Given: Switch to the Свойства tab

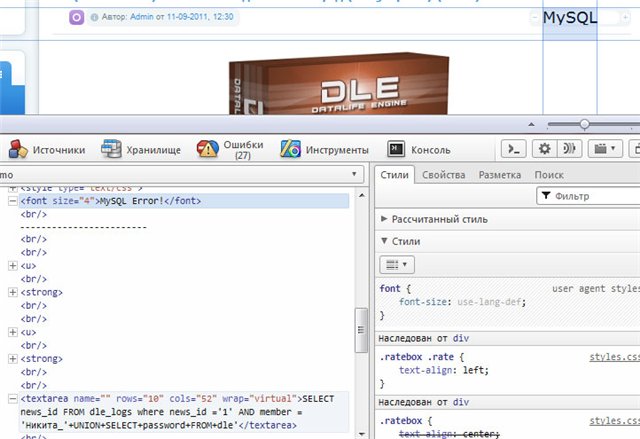Looking at the screenshot, I should point(443,175).
